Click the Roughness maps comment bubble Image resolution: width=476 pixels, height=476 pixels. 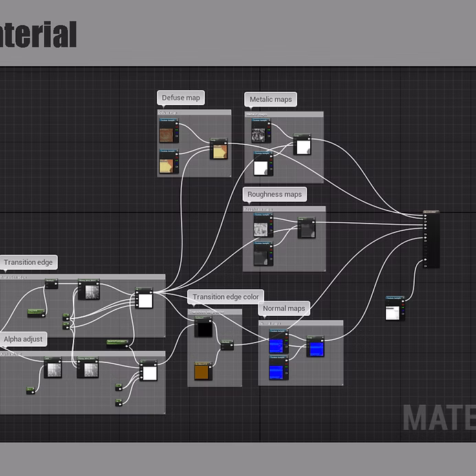274,194
